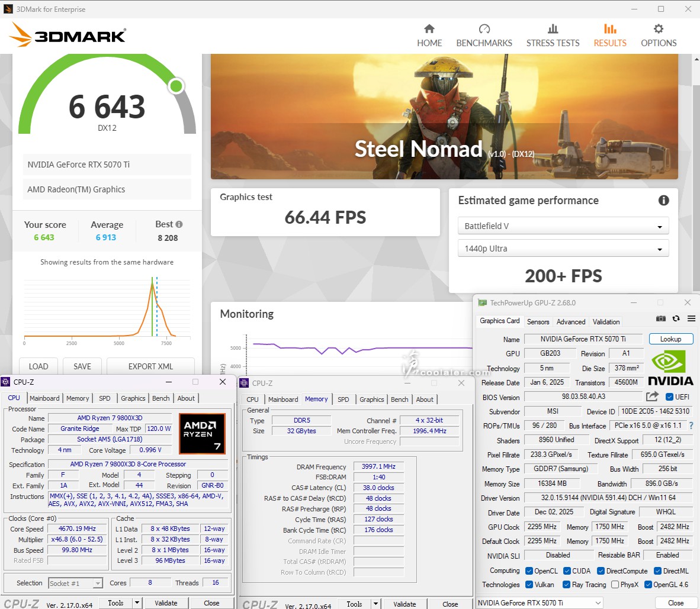The image size is (700, 609).
Task: Open the Options gear in 3DMark
Action: pos(658,29)
